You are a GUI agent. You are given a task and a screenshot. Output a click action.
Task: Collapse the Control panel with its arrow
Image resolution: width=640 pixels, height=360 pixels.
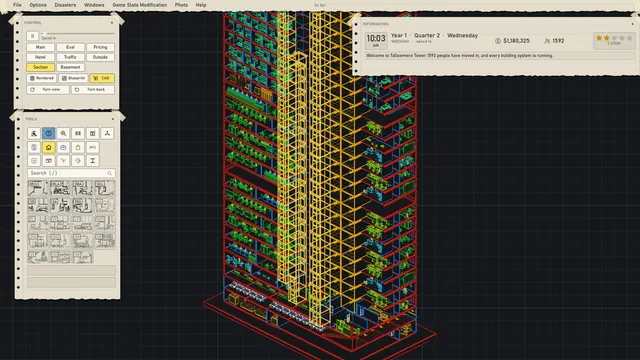pyautogui.click(x=112, y=22)
